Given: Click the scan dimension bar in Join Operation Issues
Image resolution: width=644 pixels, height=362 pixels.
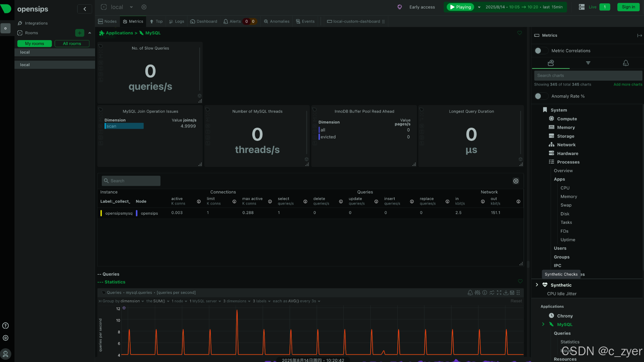Looking at the screenshot, I should (x=124, y=126).
